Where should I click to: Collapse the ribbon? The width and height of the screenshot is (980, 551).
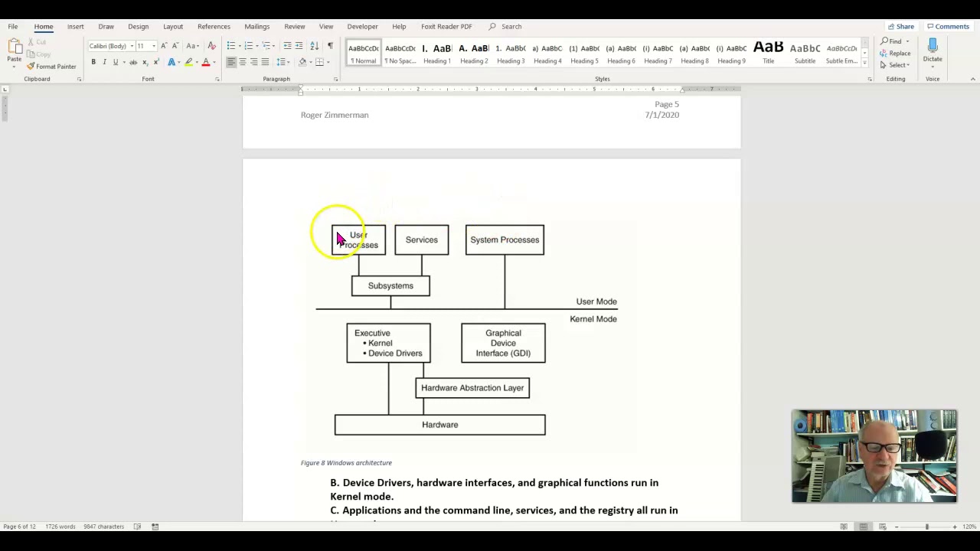972,79
